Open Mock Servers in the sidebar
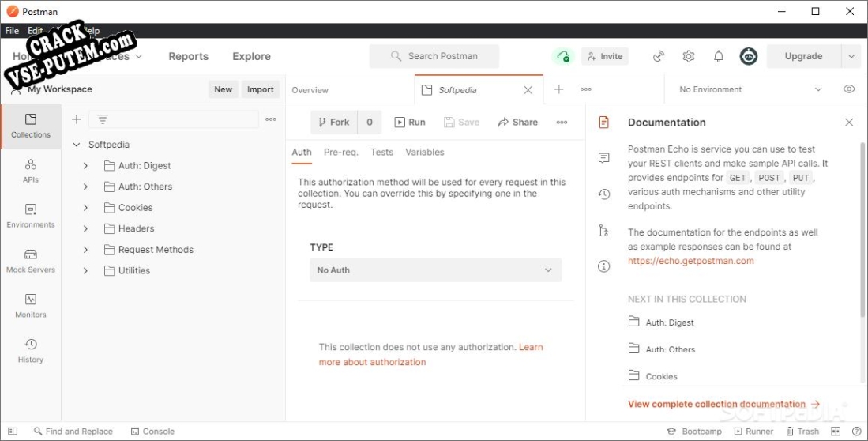The width and height of the screenshot is (868, 441). tap(31, 260)
